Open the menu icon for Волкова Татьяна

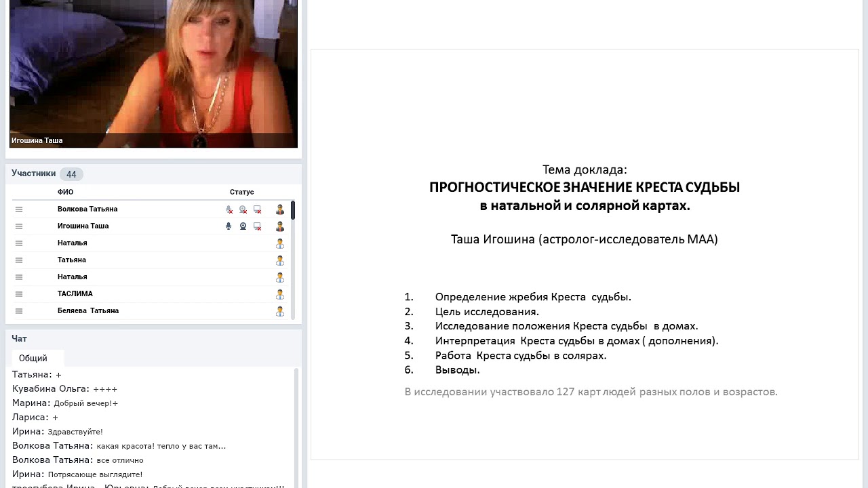click(x=19, y=209)
